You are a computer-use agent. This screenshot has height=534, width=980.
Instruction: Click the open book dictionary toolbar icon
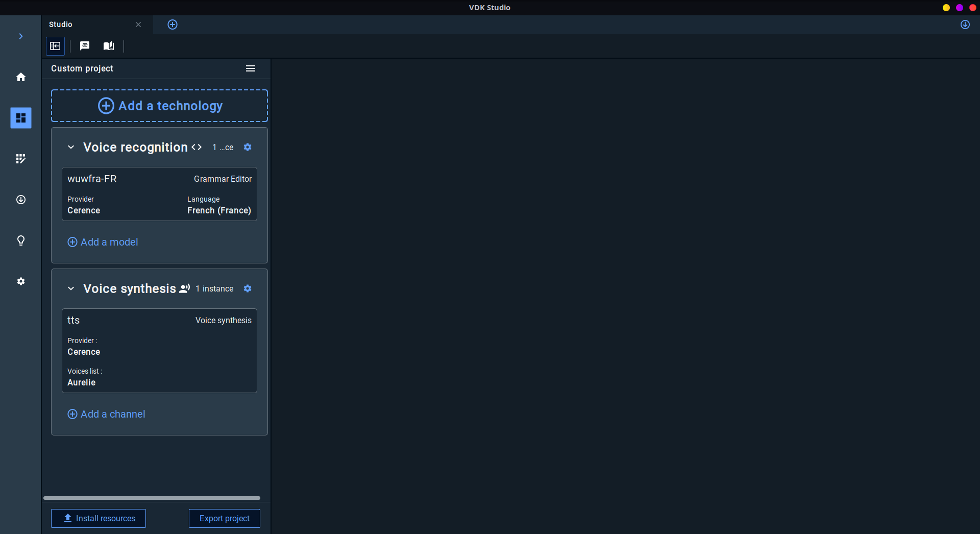click(109, 46)
